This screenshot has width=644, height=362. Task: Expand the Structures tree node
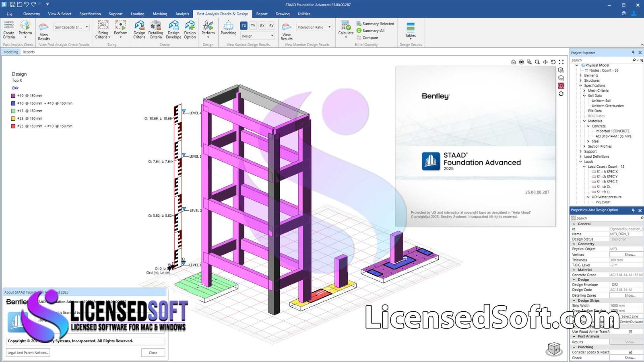coord(580,80)
